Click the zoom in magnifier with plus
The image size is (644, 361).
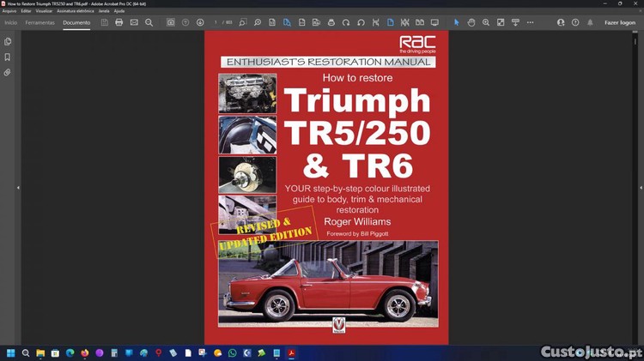click(486, 22)
